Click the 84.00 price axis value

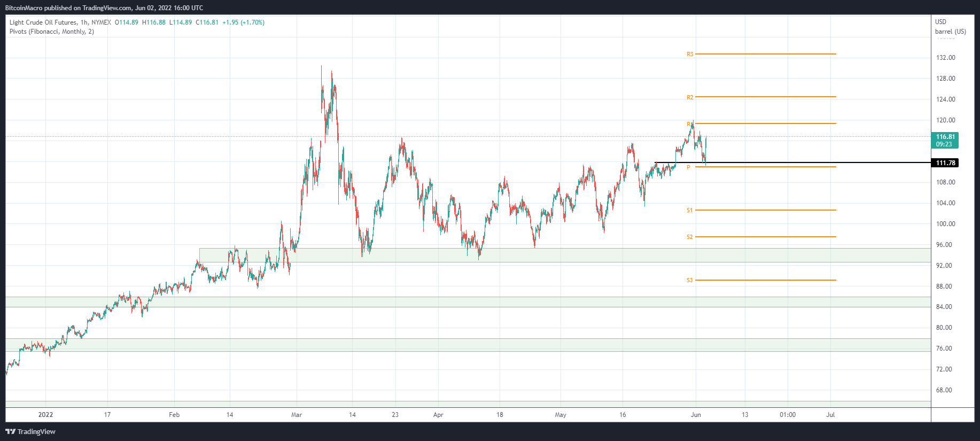point(944,307)
